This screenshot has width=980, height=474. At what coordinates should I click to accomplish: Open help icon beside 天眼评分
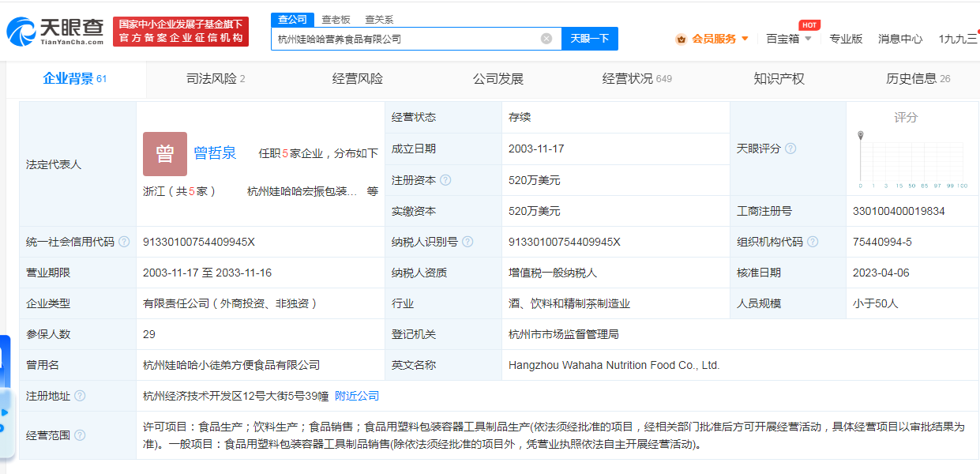pyautogui.click(x=790, y=149)
